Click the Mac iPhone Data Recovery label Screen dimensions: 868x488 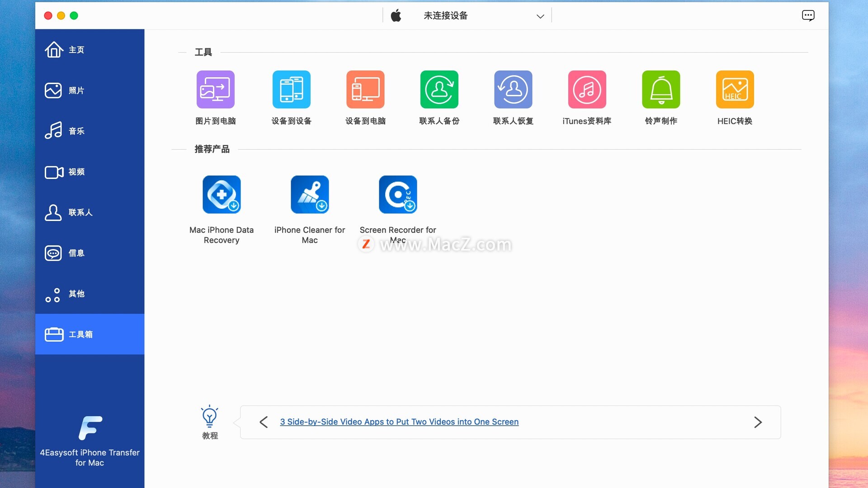tap(222, 235)
